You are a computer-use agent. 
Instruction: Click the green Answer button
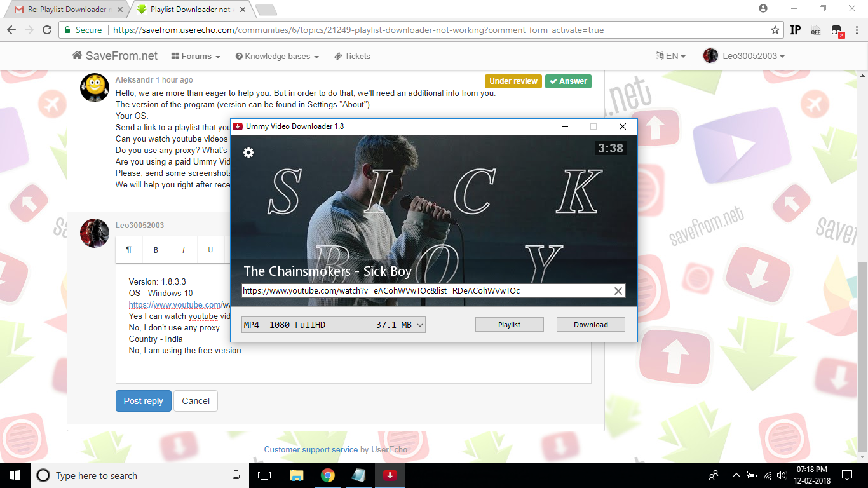tap(568, 81)
